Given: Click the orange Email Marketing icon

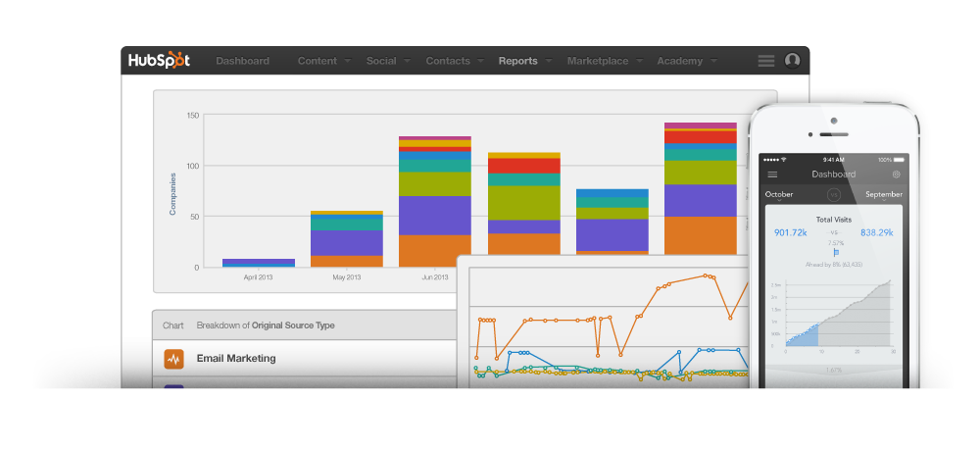Looking at the screenshot, I should tap(174, 359).
